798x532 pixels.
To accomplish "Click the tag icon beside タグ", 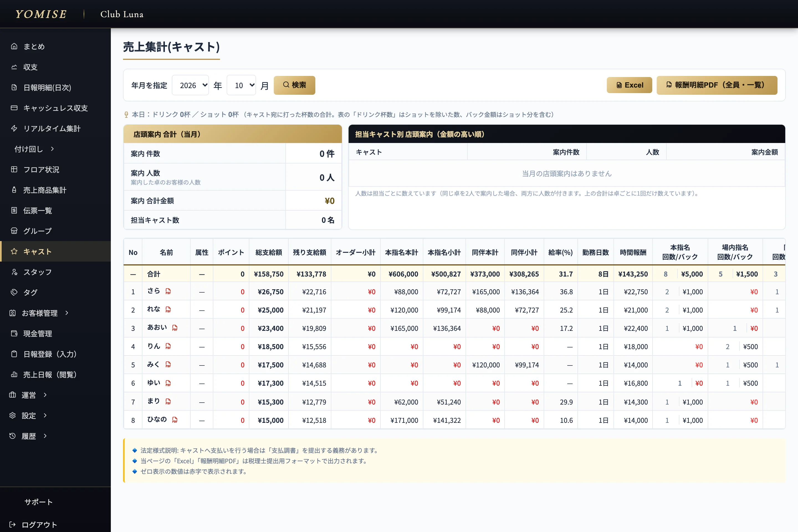I will click(14, 292).
